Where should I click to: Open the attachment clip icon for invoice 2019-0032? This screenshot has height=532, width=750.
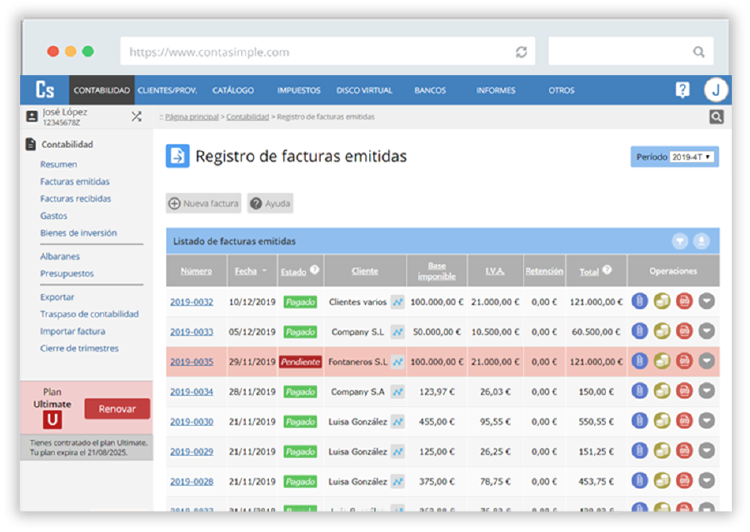tap(640, 301)
